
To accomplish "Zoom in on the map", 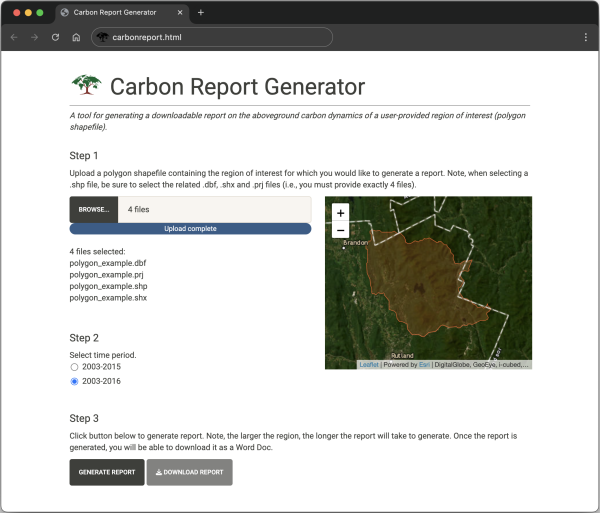I will click(341, 213).
